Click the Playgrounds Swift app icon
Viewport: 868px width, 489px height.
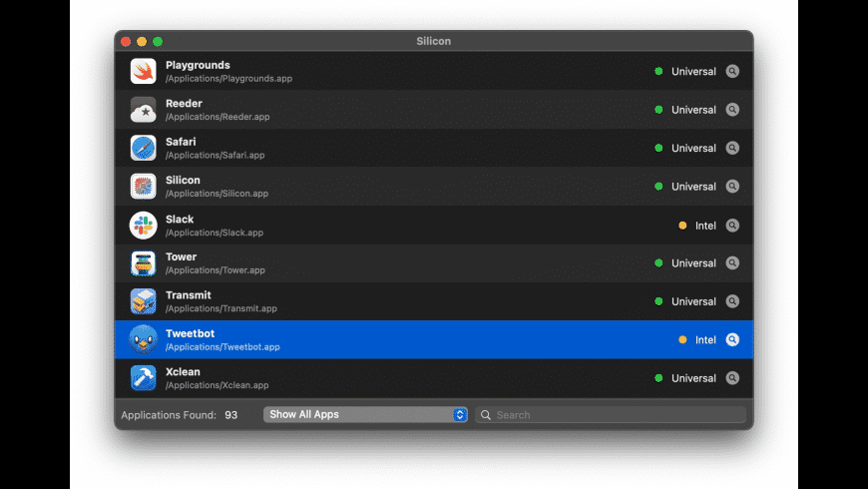[x=143, y=71]
